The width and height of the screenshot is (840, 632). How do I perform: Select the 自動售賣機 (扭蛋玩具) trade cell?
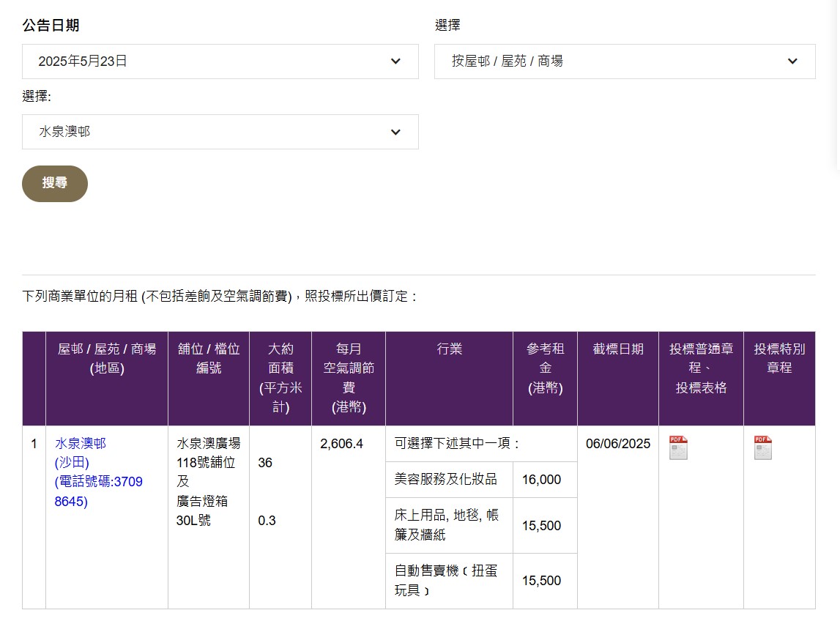point(449,581)
